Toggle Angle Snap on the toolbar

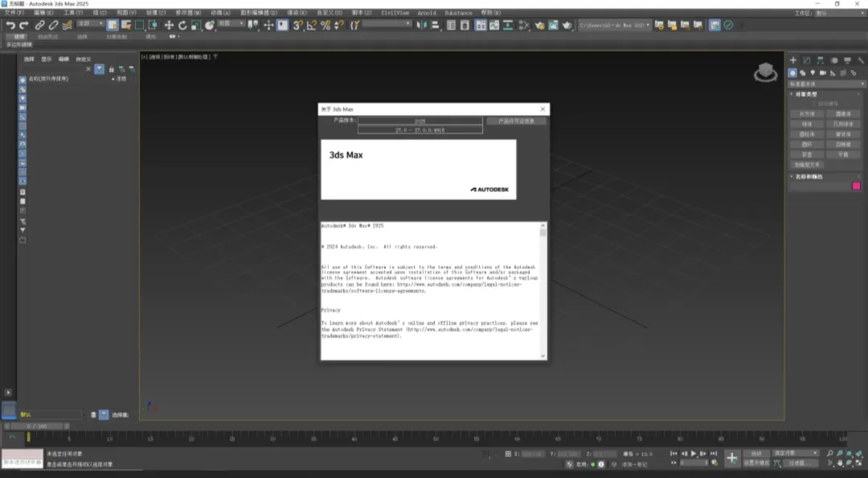pos(312,25)
